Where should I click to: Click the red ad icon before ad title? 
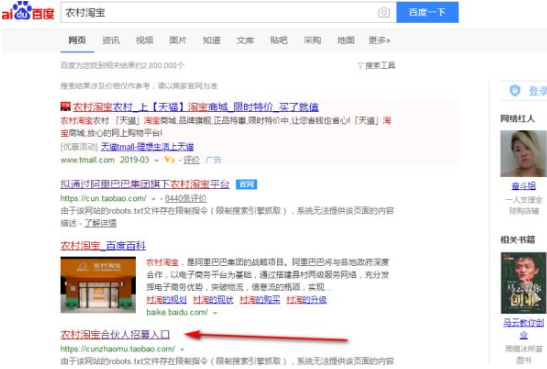pos(66,107)
